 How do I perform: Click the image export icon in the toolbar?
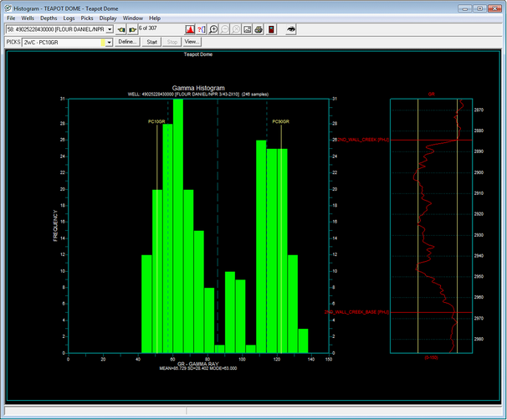pos(247,29)
